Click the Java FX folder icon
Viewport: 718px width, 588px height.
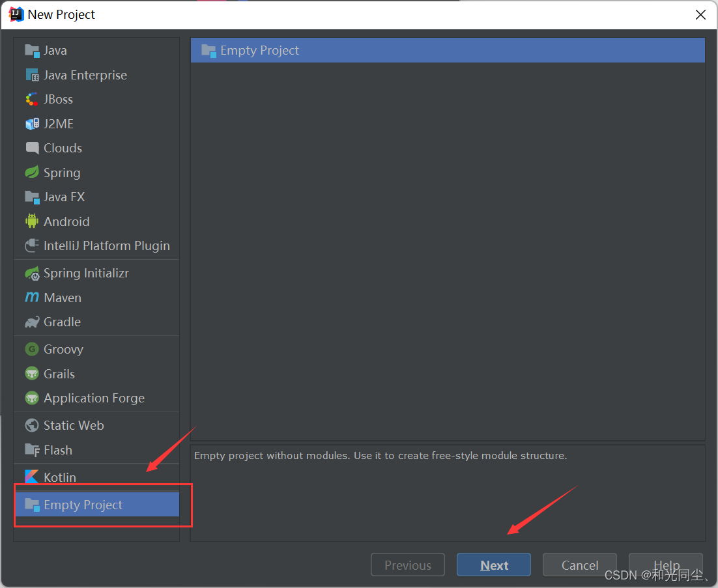32,197
